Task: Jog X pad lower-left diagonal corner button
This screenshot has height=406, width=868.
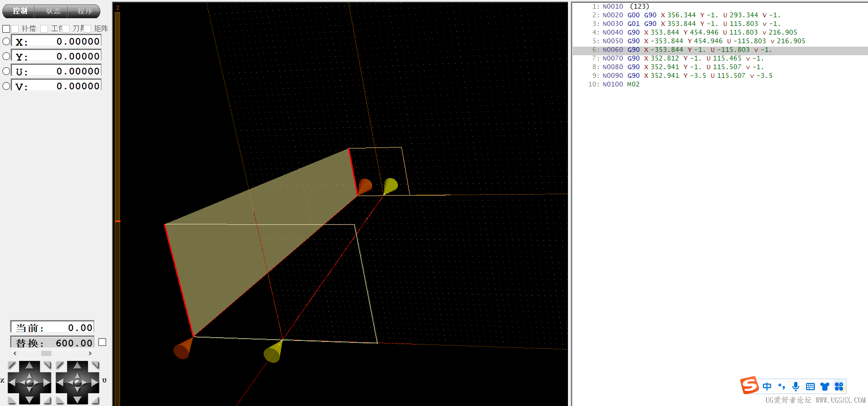Action: click(12, 400)
